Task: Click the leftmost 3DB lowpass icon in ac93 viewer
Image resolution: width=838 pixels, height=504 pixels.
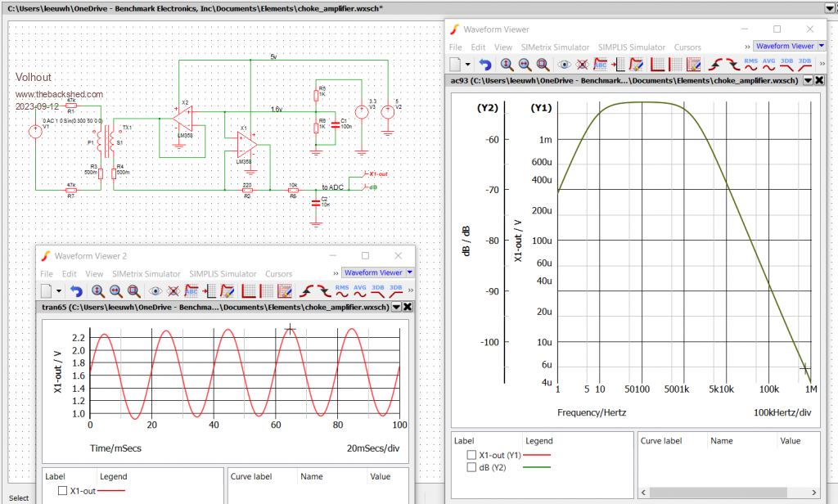Action: 787,64
